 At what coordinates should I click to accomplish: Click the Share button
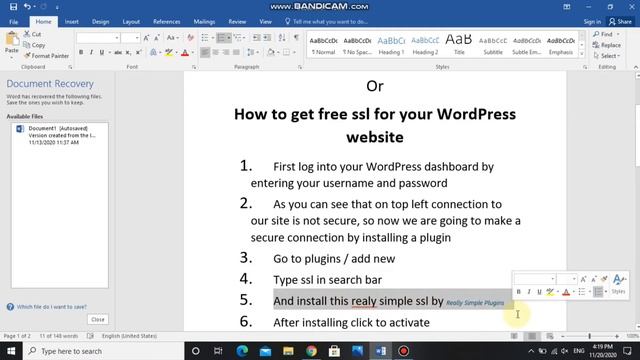tap(620, 22)
